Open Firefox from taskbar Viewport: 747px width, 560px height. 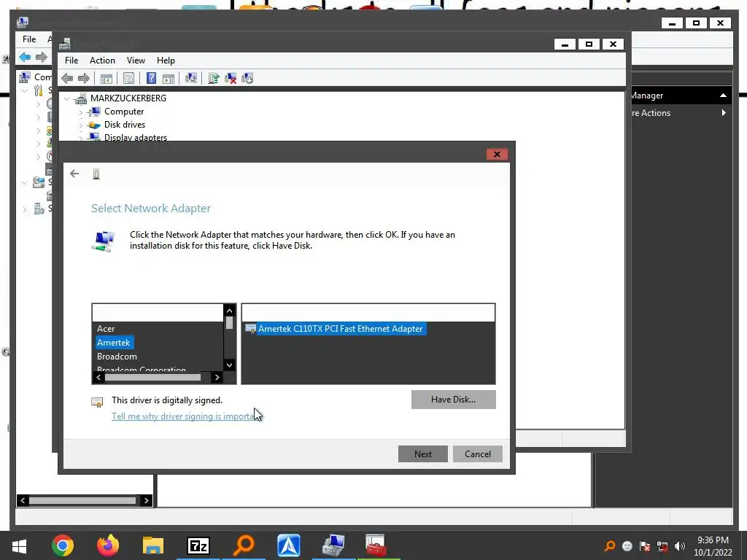pyautogui.click(x=108, y=545)
